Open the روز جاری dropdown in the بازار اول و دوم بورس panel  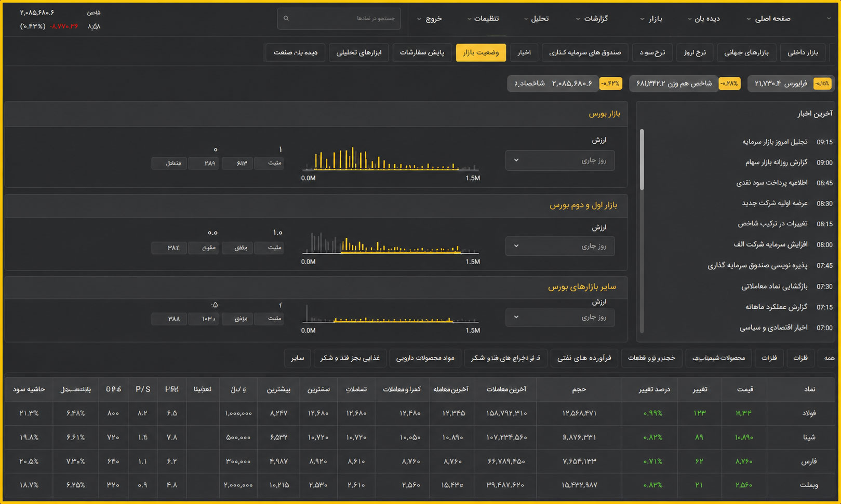point(560,246)
